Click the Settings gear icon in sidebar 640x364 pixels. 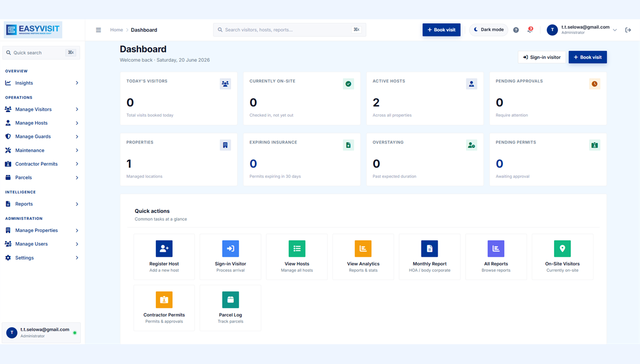pyautogui.click(x=8, y=258)
